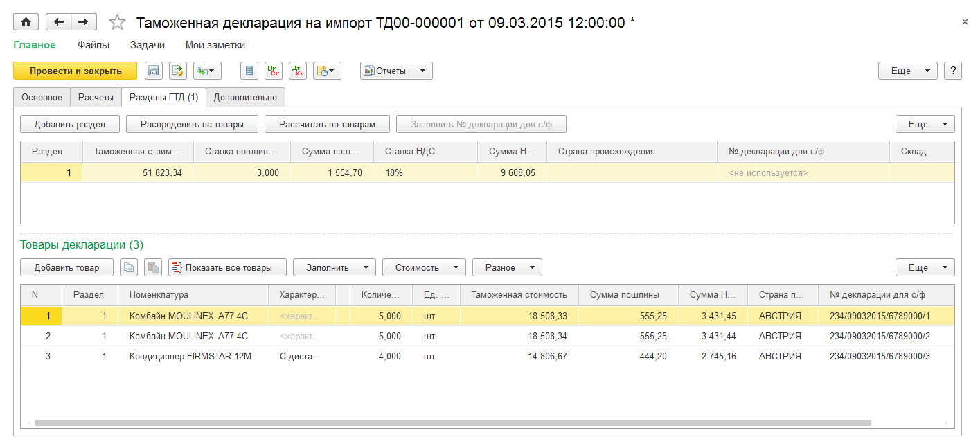
Task: Select the Кондиционер FIRMSTAR 12M row
Action: click(x=190, y=356)
